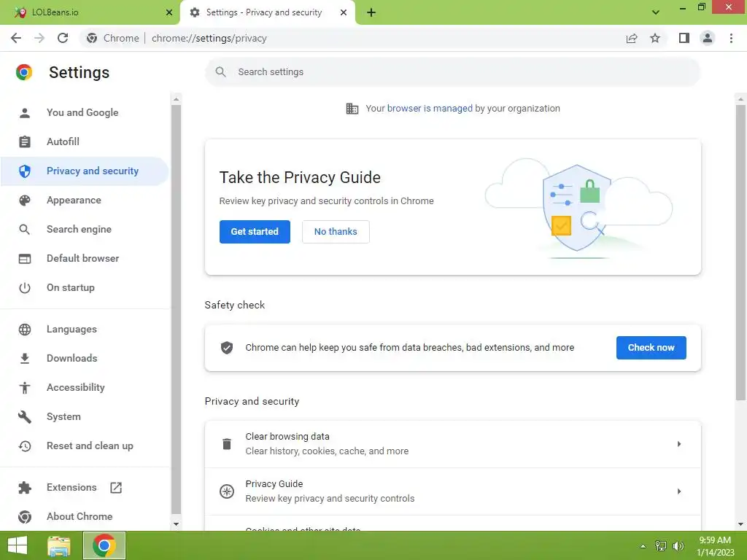Image resolution: width=747 pixels, height=560 pixels.
Task: Click the Downloads arrow icon
Action: pos(25,358)
